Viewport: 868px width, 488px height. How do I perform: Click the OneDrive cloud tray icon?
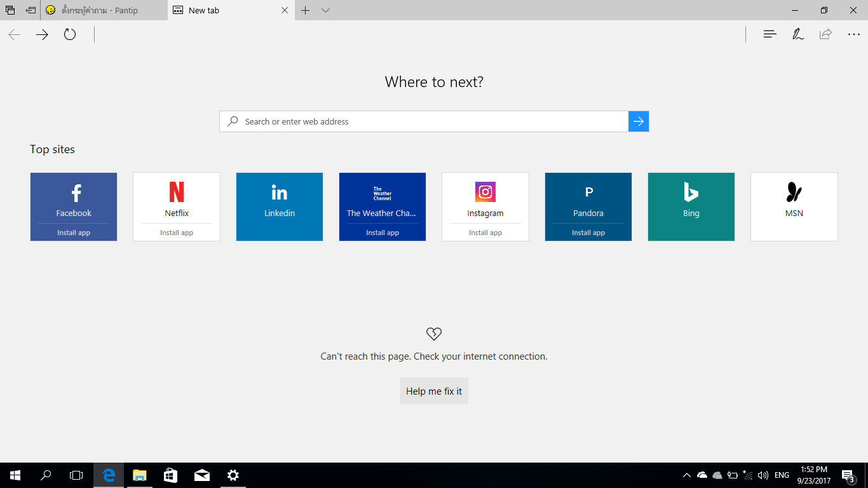point(702,475)
